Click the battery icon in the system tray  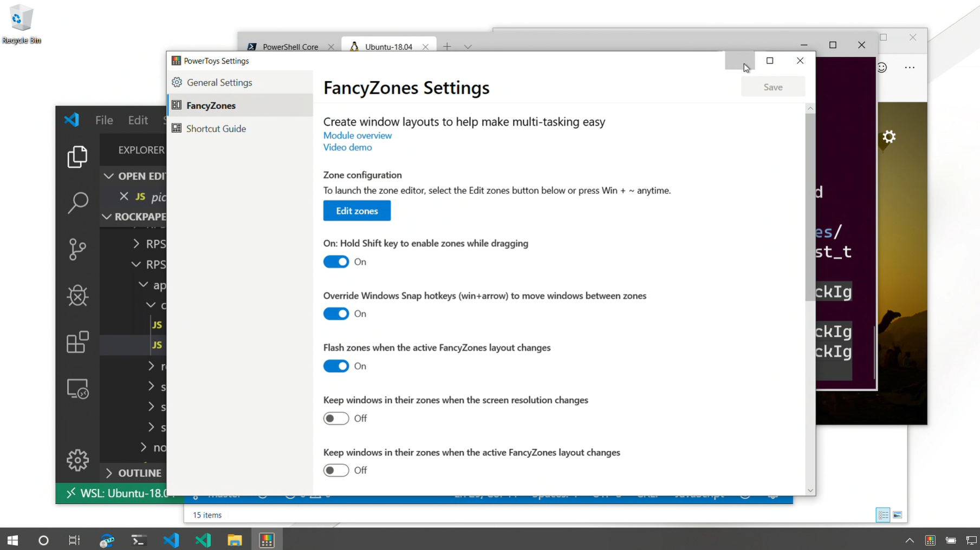tap(951, 540)
